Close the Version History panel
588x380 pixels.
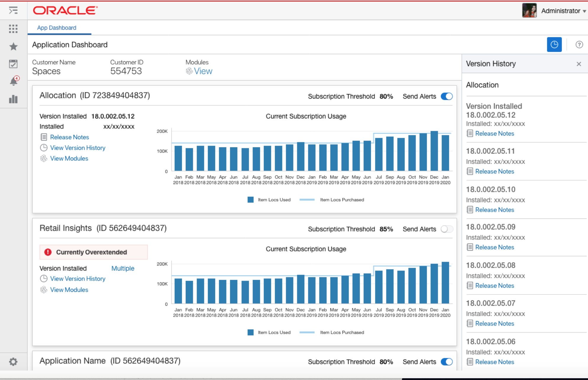[579, 64]
